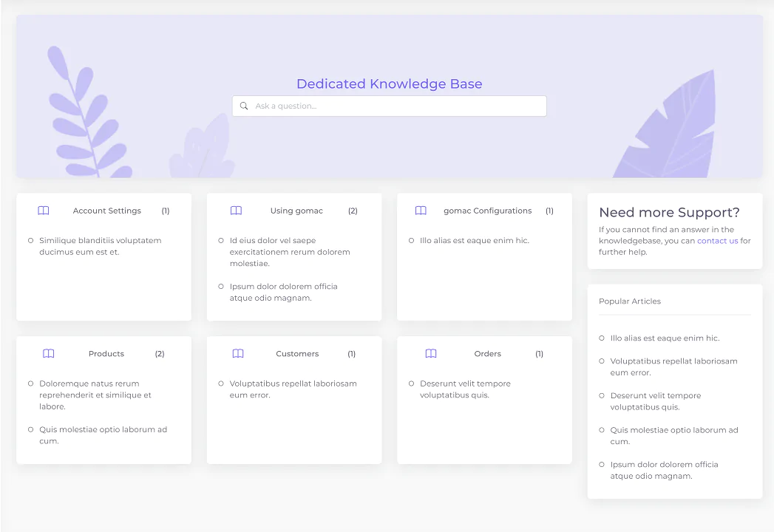The height and width of the screenshot is (532, 774).
Task: Open the gomac Configurations category heading
Action: click(x=487, y=211)
